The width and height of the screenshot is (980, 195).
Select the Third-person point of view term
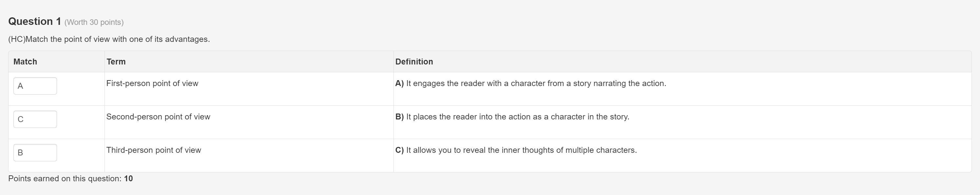point(154,150)
